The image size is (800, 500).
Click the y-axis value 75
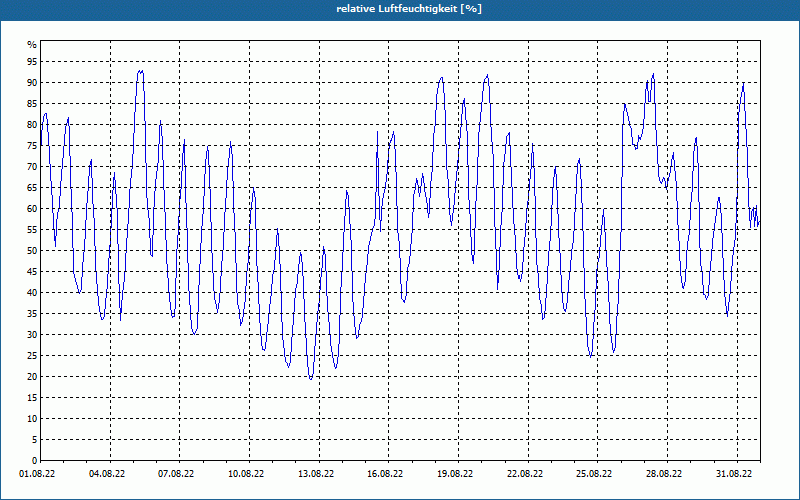(x=32, y=145)
